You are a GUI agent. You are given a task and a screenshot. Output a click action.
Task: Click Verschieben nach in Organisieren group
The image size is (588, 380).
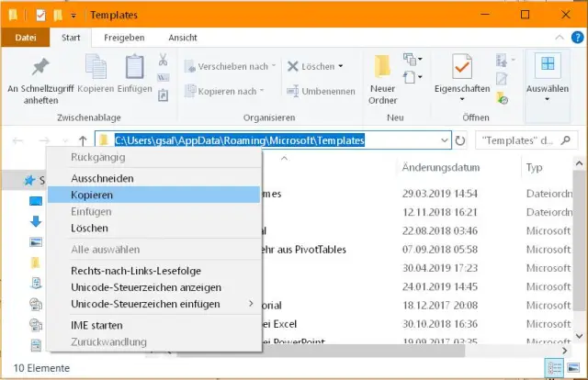[x=230, y=66]
